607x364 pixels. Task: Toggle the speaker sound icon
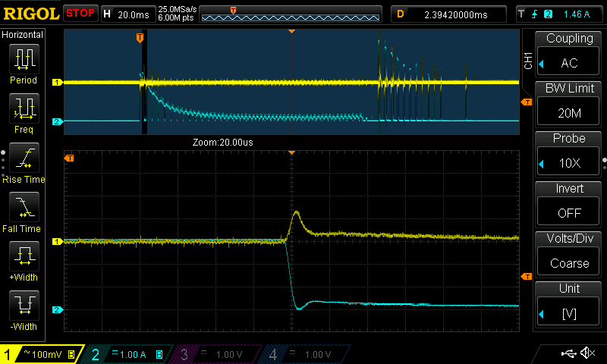(x=587, y=353)
